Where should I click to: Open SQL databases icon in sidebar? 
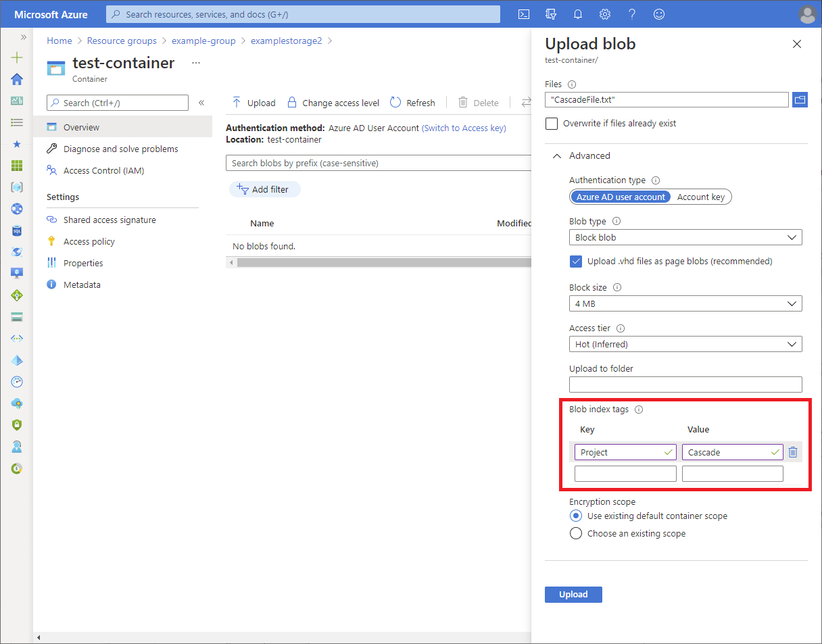17,230
